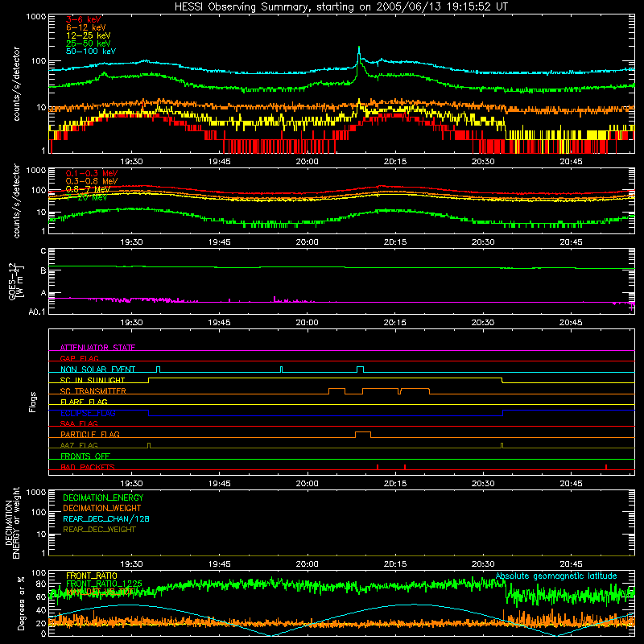
Task: Select the GAP_FLAG label
Action: click(80, 358)
